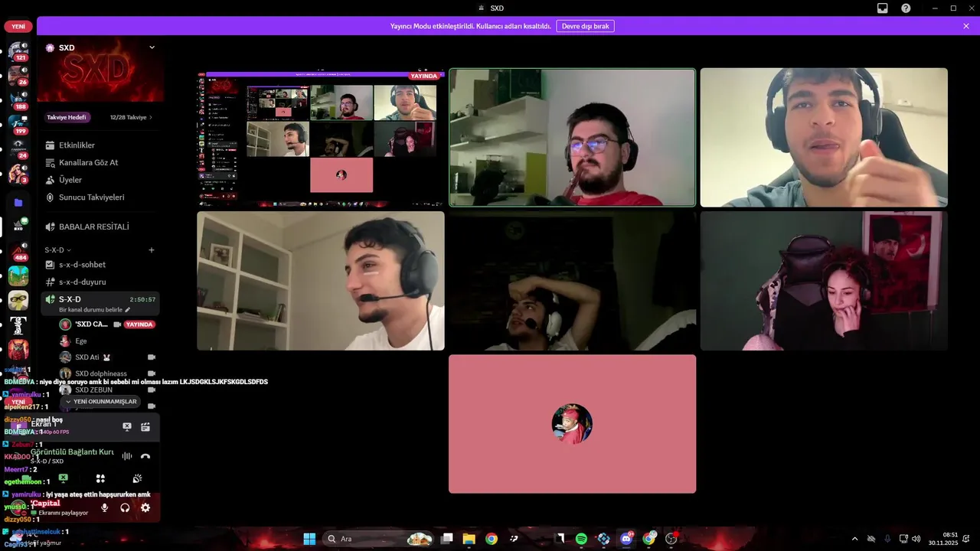Open File Explorer from taskbar

click(x=469, y=539)
